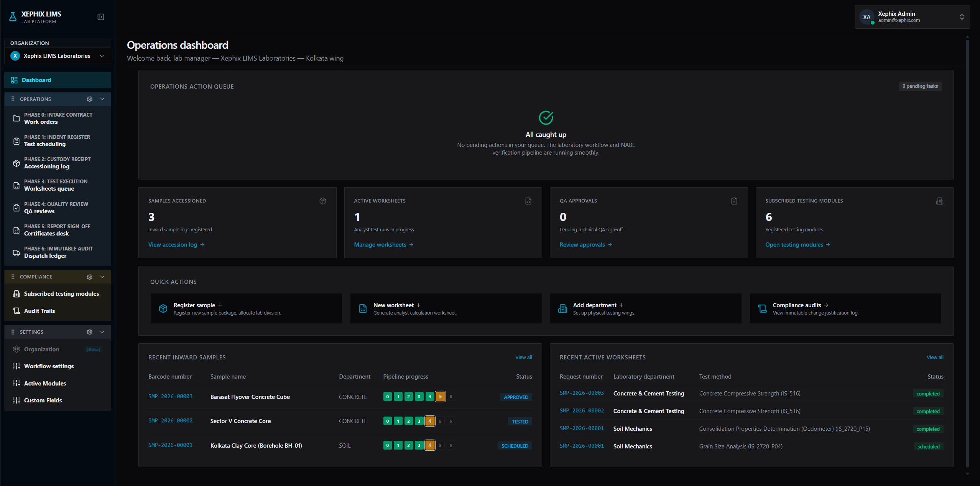Viewport: 980px width, 486px height.
Task: Click the Dashboard grid icon
Action: coord(14,80)
